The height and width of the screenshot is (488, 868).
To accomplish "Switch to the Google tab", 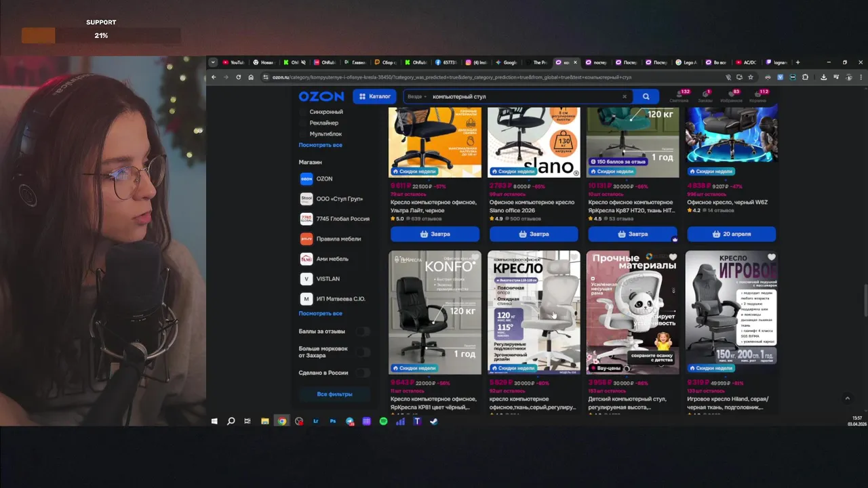I will tap(507, 62).
